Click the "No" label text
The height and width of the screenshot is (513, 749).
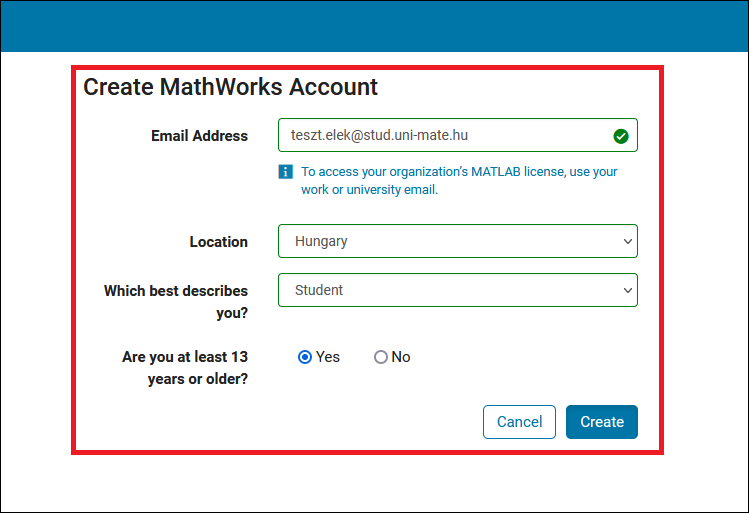pyautogui.click(x=401, y=357)
